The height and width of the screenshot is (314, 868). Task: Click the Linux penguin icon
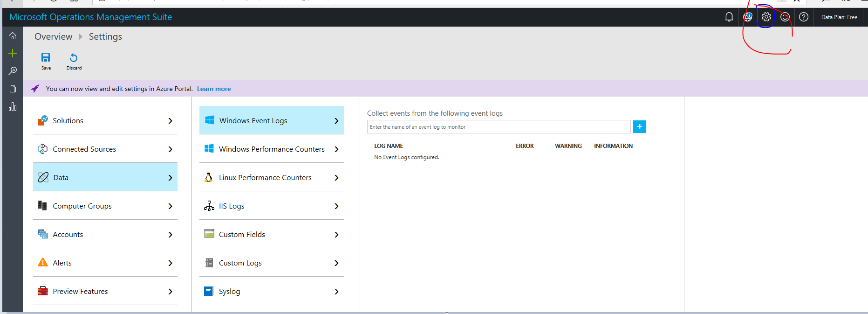click(209, 177)
